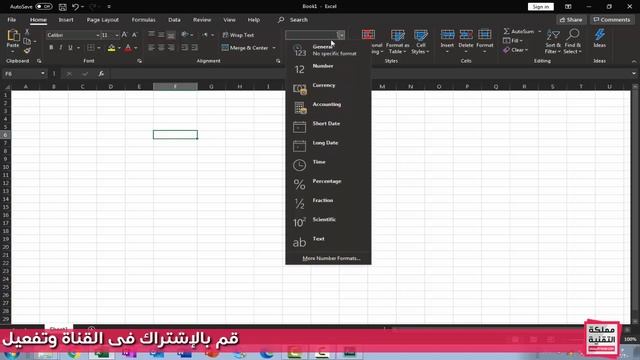This screenshot has height=360, width=640.
Task: Open Find & Select magnifier
Action: [x=573, y=41]
